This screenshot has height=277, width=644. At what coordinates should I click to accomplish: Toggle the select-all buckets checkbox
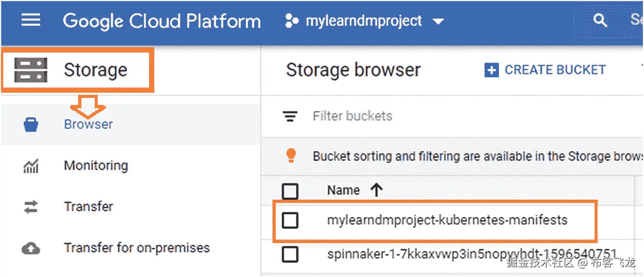[x=290, y=191]
